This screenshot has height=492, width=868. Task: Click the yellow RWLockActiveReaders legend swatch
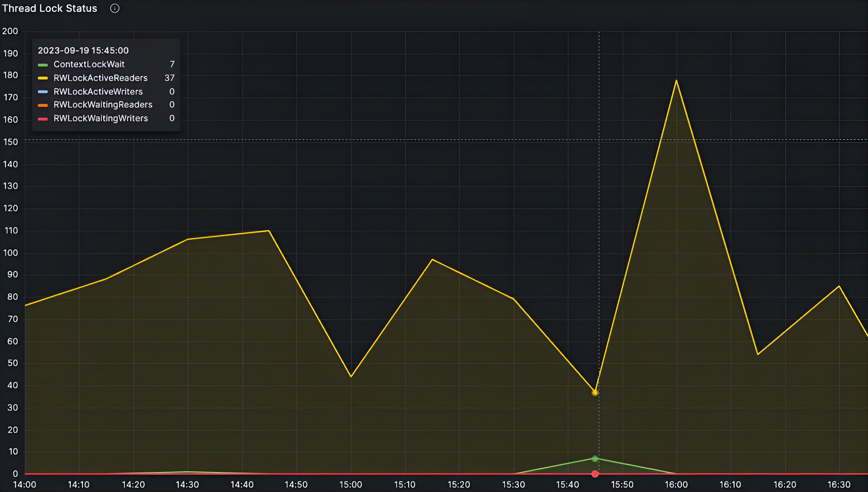(43, 78)
